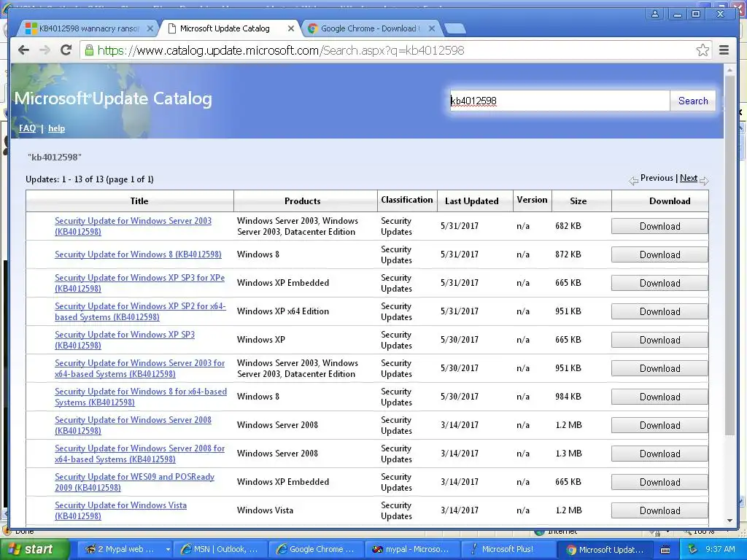This screenshot has height=560, width=747.
Task: Click the page scrollbar down arrow
Action: [x=729, y=521]
